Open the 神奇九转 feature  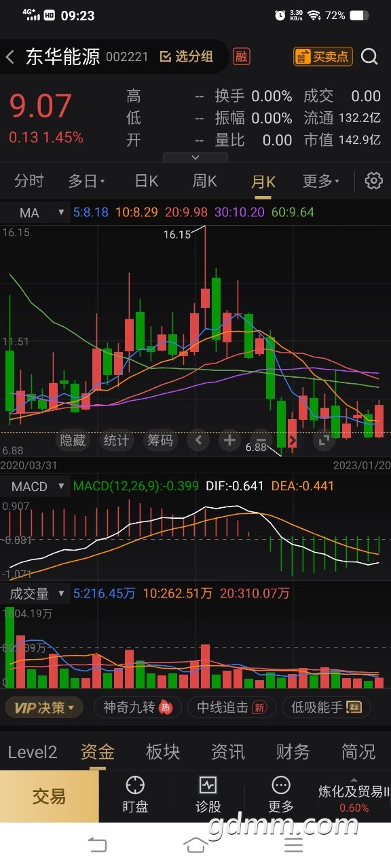point(137,707)
